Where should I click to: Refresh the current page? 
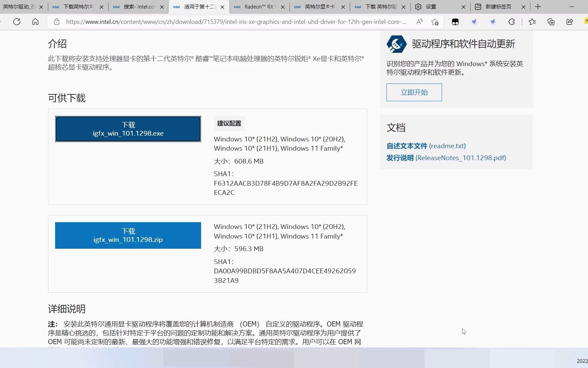(16, 22)
